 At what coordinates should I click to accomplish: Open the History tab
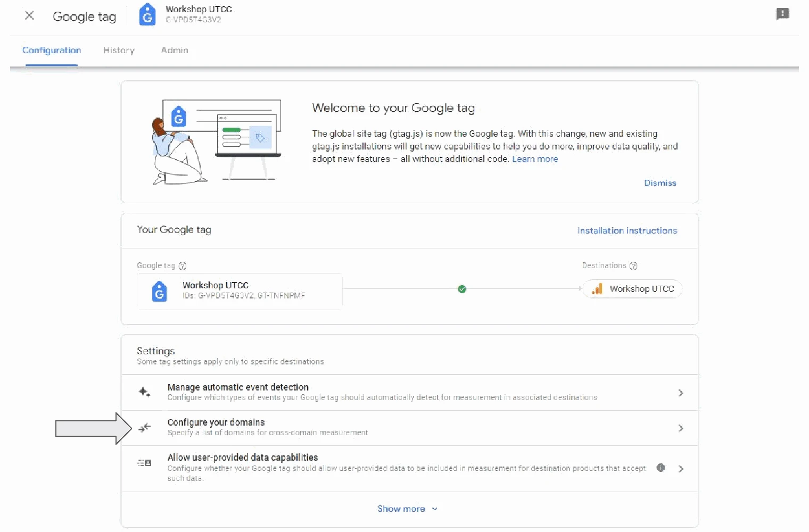point(119,50)
